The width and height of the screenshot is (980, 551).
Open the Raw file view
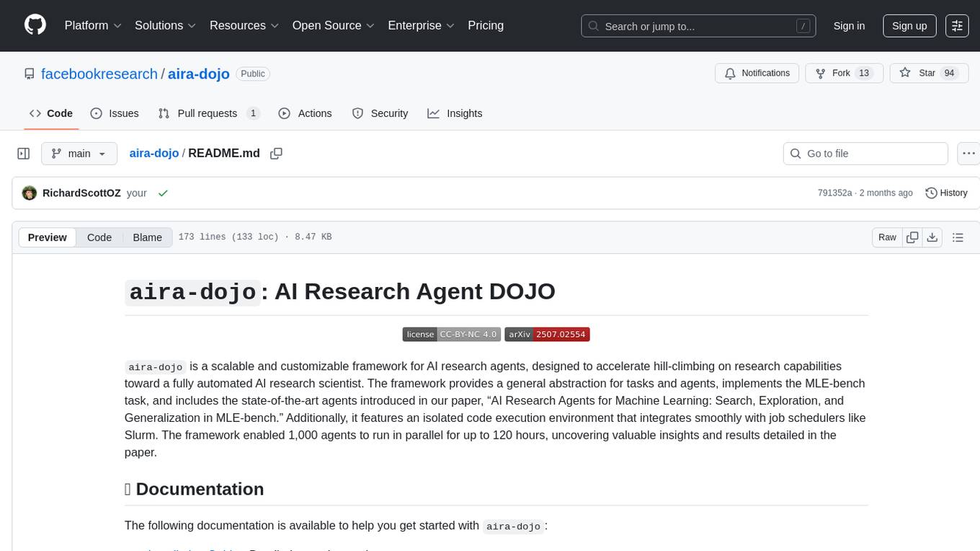887,237
